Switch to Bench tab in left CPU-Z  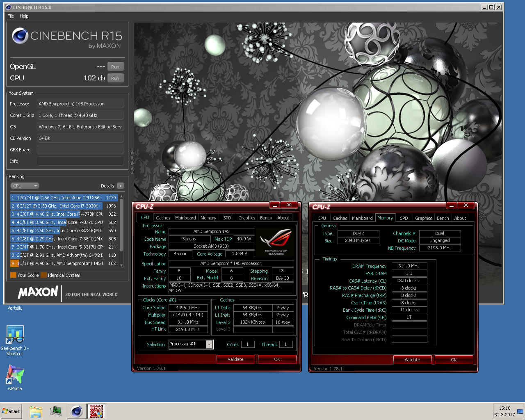pos(266,218)
